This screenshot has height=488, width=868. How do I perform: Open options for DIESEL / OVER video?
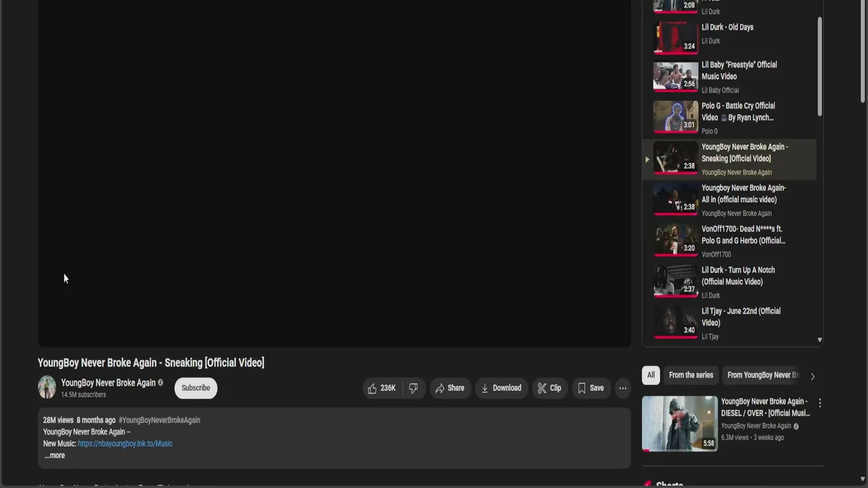coord(820,403)
